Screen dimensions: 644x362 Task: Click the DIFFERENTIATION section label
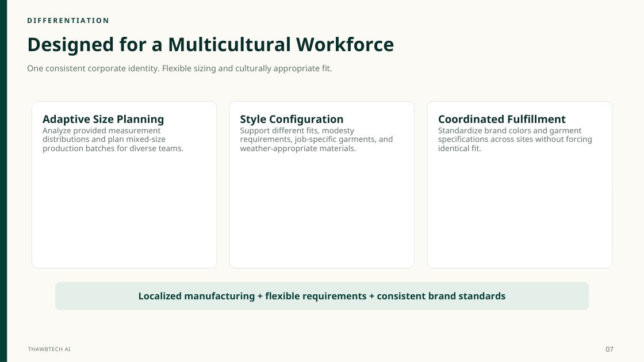[x=68, y=21]
